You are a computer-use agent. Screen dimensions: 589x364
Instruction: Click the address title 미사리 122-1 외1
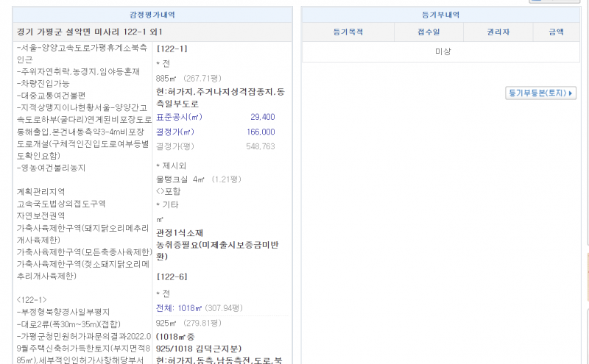coord(89,32)
